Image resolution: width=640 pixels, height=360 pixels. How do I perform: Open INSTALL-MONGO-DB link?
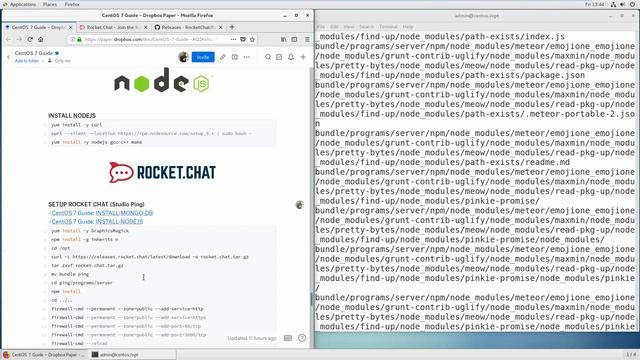[x=124, y=213]
